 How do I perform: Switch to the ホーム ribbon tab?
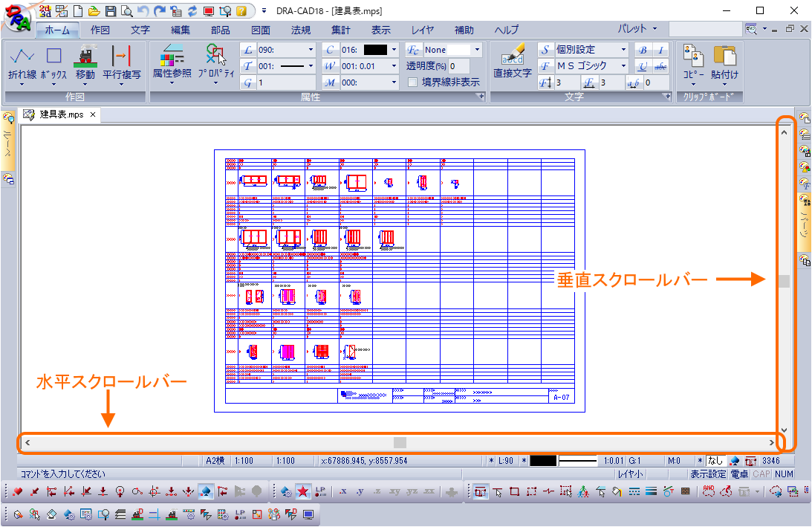point(57,30)
